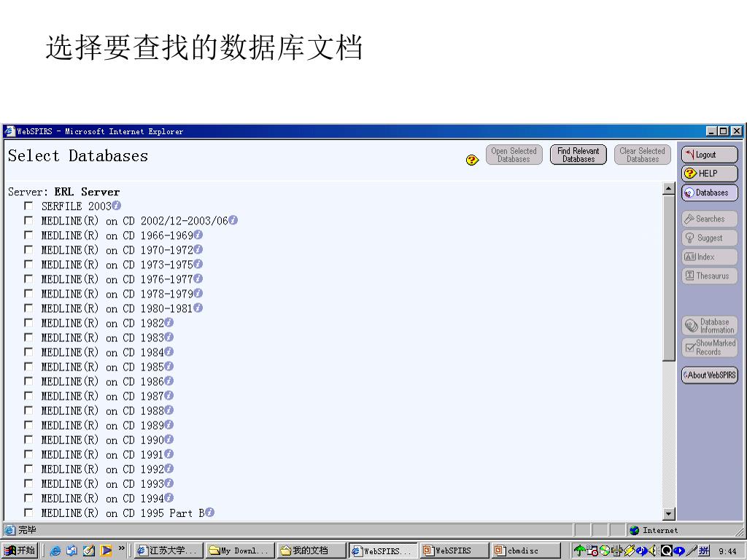Open the Searches sidebar item
The width and height of the screenshot is (747, 560).
(709, 219)
